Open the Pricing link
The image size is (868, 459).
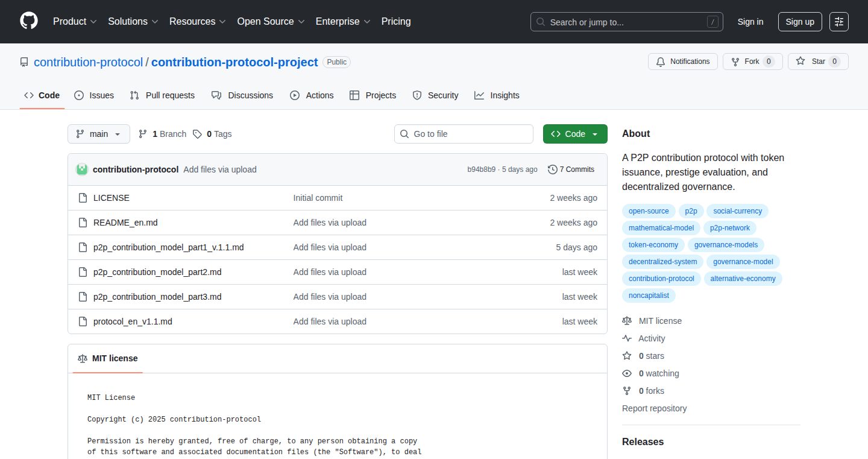tap(396, 21)
